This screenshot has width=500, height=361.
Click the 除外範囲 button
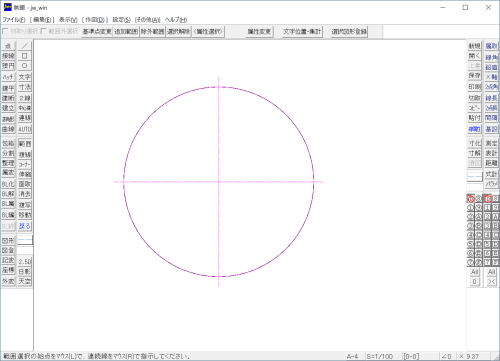tap(153, 32)
